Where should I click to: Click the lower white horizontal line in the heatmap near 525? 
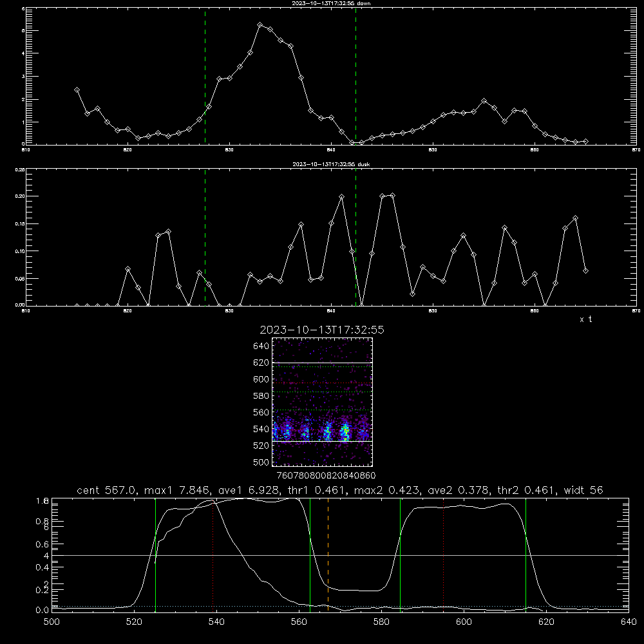(322, 441)
